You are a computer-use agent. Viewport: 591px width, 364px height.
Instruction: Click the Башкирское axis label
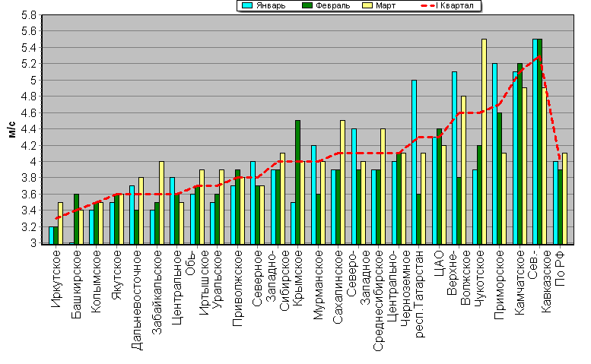(x=76, y=284)
